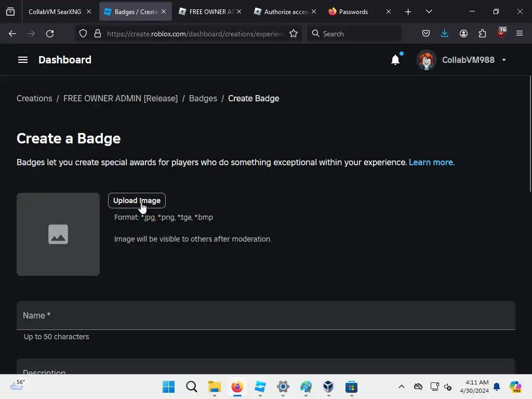Click the badge image placeholder thumbnail
Image resolution: width=532 pixels, height=399 pixels.
click(x=58, y=234)
